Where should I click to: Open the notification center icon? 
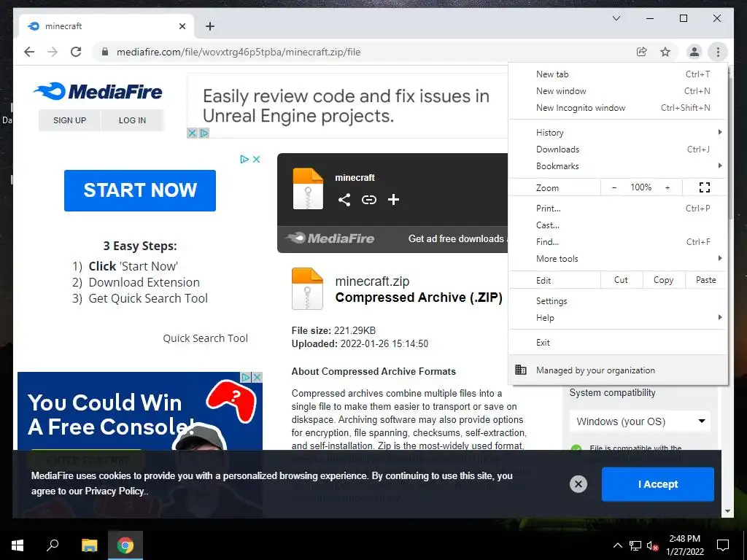(x=723, y=545)
